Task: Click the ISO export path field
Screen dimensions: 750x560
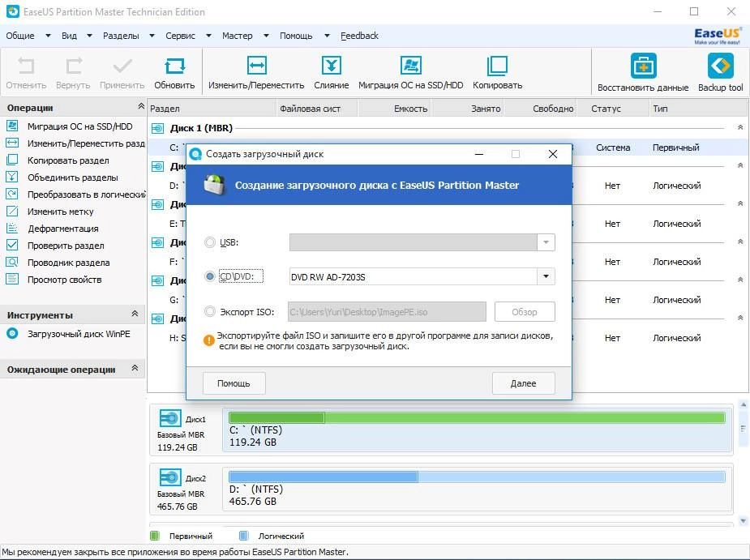Action: click(387, 312)
